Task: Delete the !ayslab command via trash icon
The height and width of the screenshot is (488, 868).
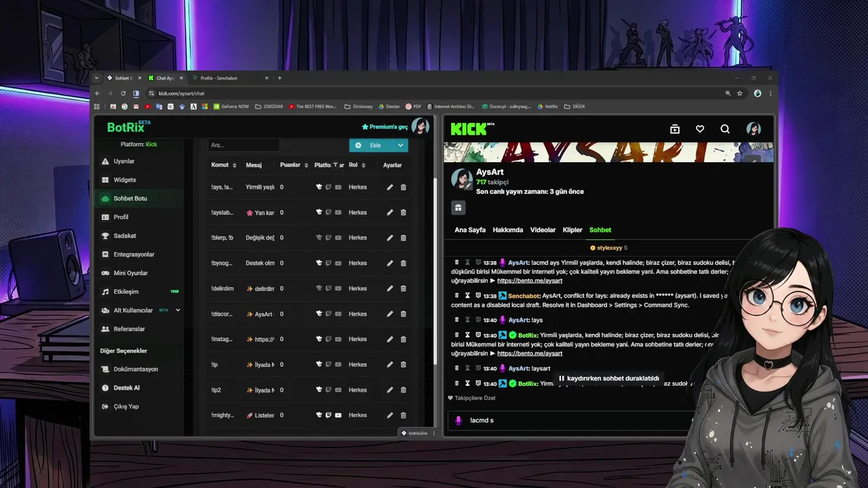Action: pyautogui.click(x=403, y=212)
